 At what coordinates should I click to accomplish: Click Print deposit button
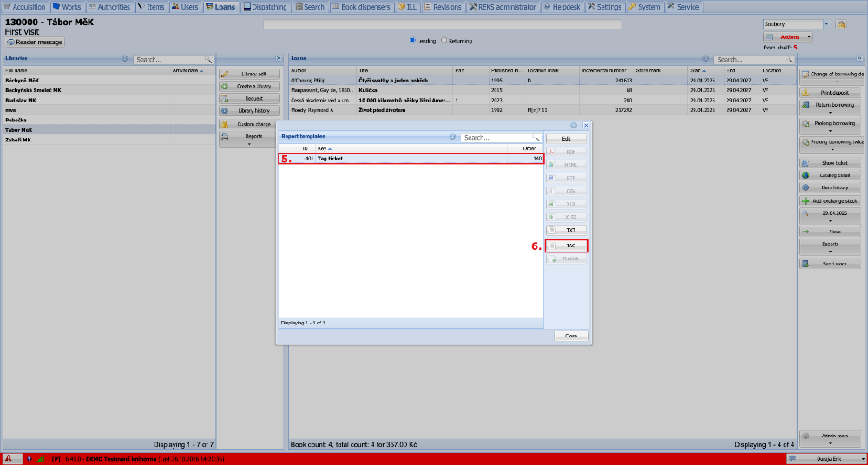831,93
